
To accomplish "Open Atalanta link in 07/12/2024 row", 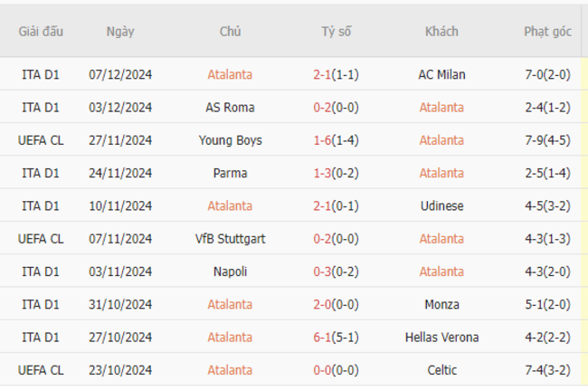I will pyautogui.click(x=230, y=74).
